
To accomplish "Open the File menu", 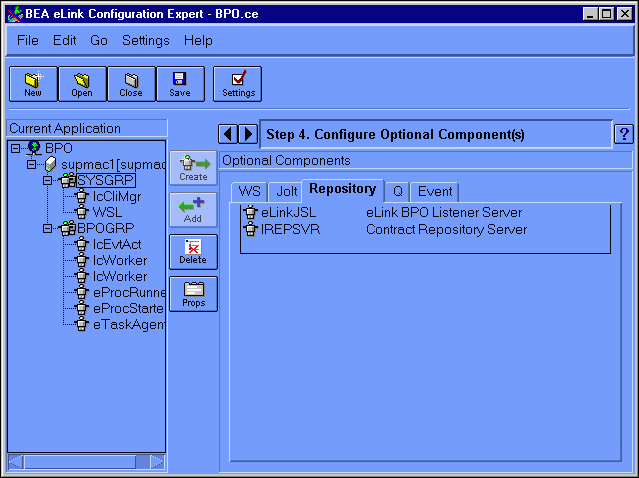I will pyautogui.click(x=28, y=40).
